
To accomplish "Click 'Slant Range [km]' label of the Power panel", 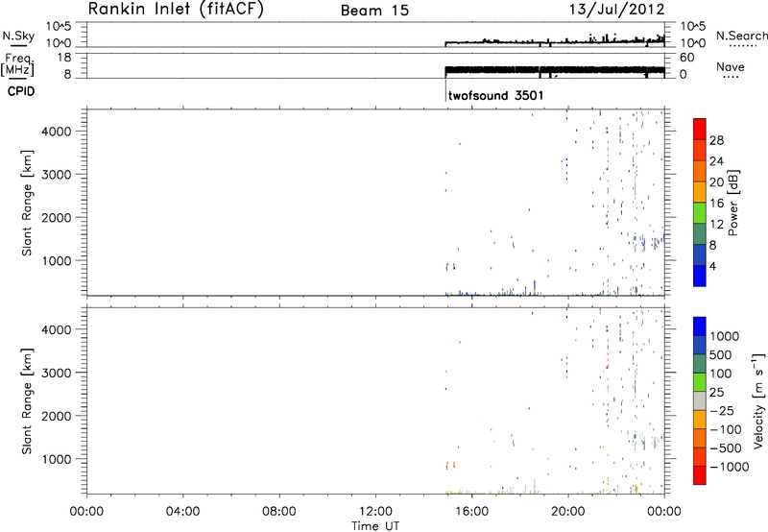I will [x=27, y=203].
